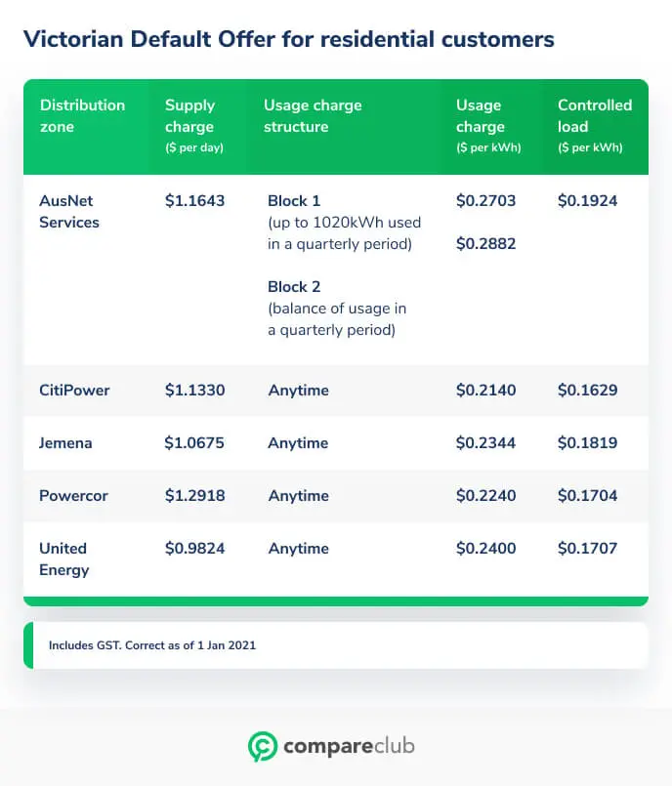This screenshot has width=672, height=786.
Task: Click CitiPower controlled load $0.1629
Action: 588,390
